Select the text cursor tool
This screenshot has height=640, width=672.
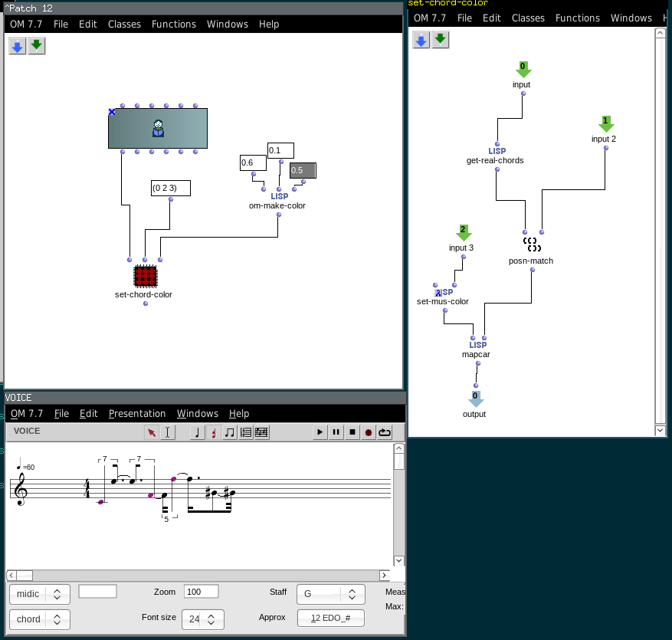tap(168, 432)
